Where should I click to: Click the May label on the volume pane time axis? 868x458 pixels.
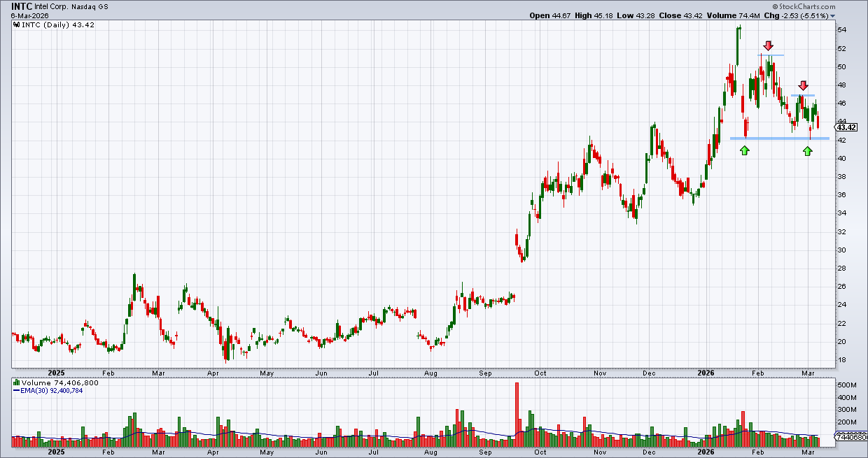click(x=267, y=453)
